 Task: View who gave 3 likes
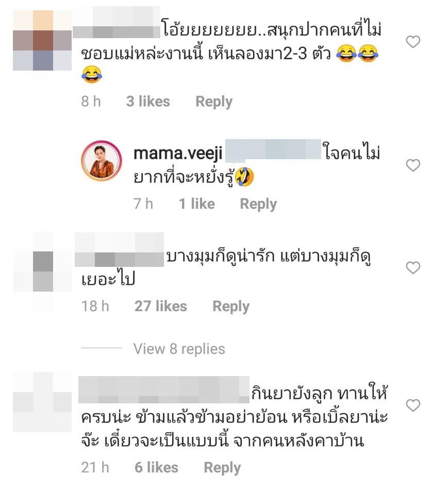[x=148, y=101]
